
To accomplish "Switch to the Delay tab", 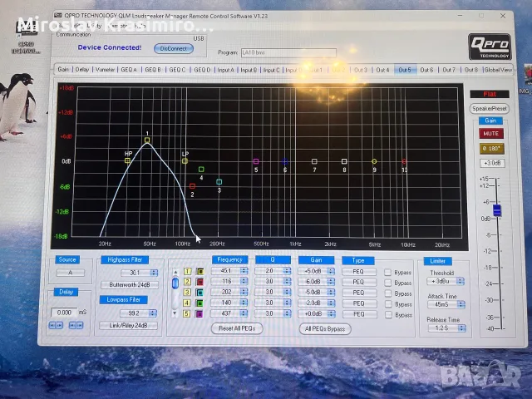I will (x=82, y=70).
